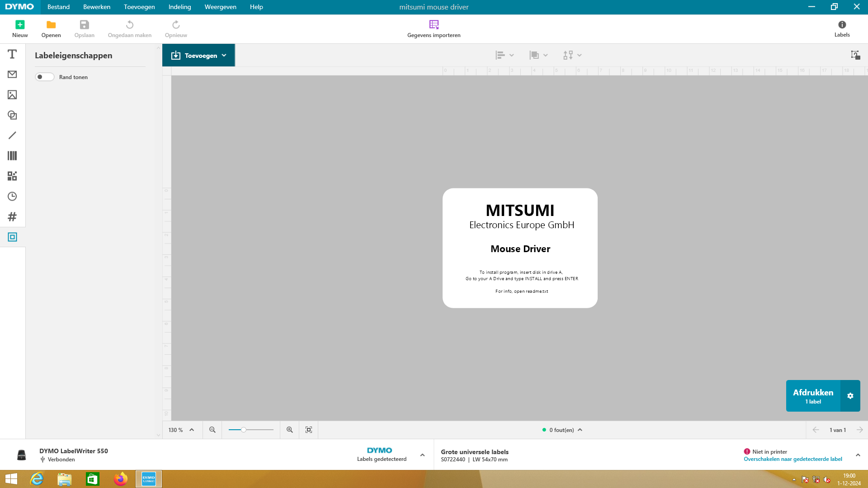Select the Line object tool
This screenshot has height=488, width=868.
tap(12, 136)
